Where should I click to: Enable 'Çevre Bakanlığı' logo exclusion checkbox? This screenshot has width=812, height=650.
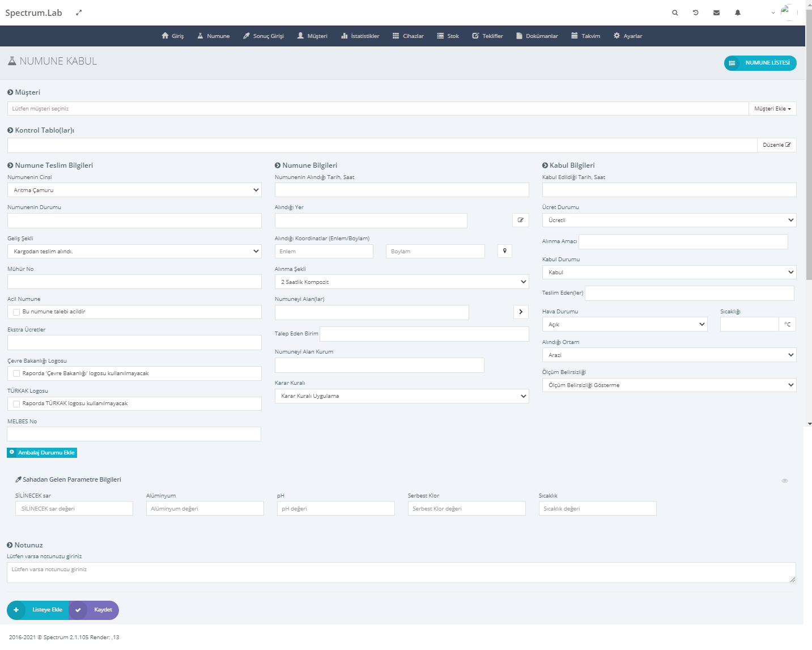(16, 373)
